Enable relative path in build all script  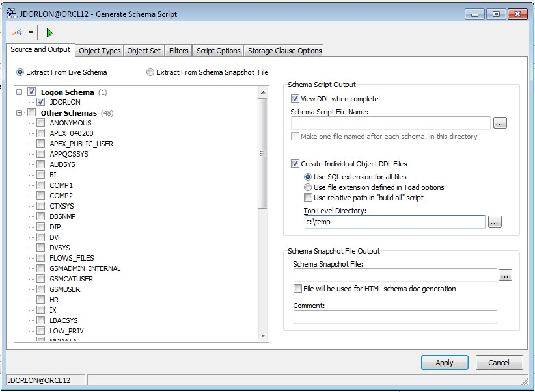(x=308, y=198)
